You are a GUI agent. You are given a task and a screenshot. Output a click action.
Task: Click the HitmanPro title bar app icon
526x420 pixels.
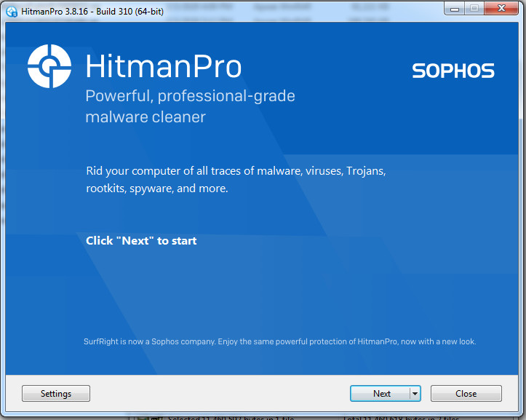point(12,12)
